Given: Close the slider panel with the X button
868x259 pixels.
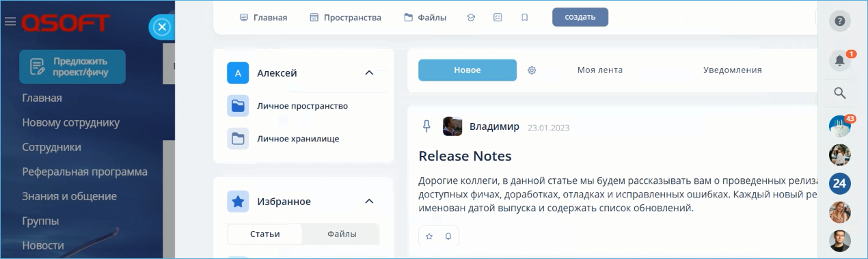Looking at the screenshot, I should click(161, 27).
